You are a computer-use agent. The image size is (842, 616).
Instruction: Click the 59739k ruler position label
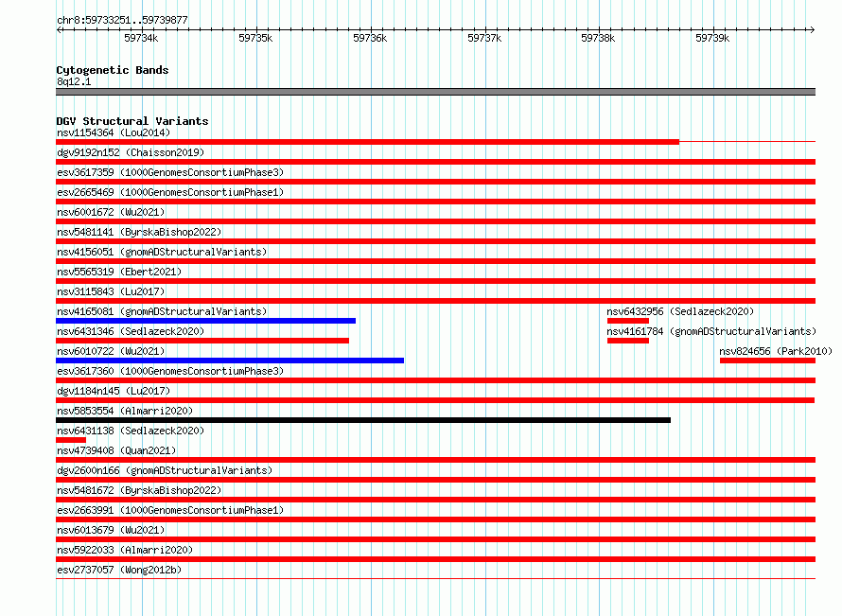click(712, 38)
